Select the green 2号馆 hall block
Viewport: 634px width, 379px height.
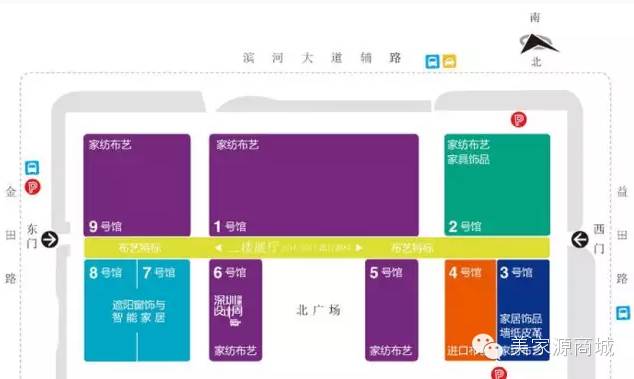(497, 185)
